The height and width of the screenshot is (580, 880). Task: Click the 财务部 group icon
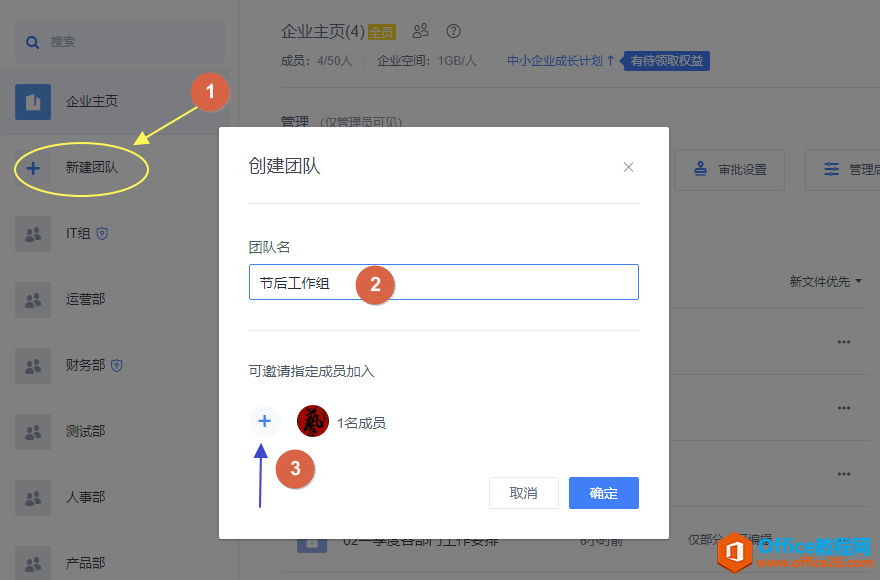[33, 366]
